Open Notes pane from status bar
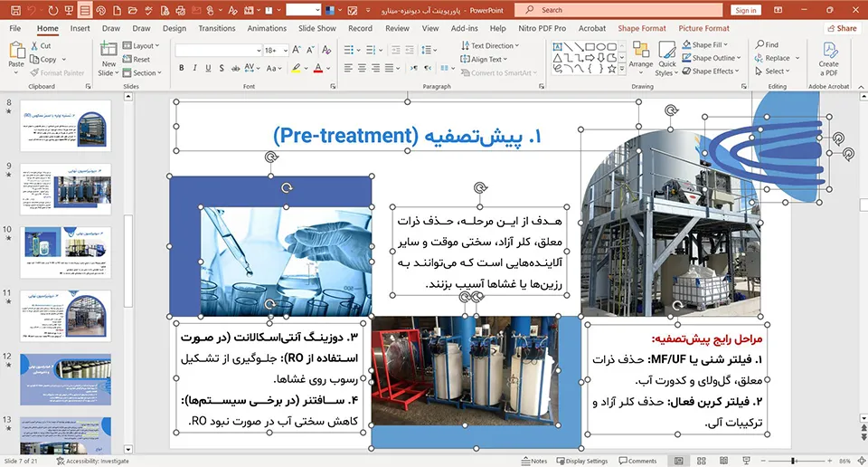The image size is (868, 467). coord(534,461)
